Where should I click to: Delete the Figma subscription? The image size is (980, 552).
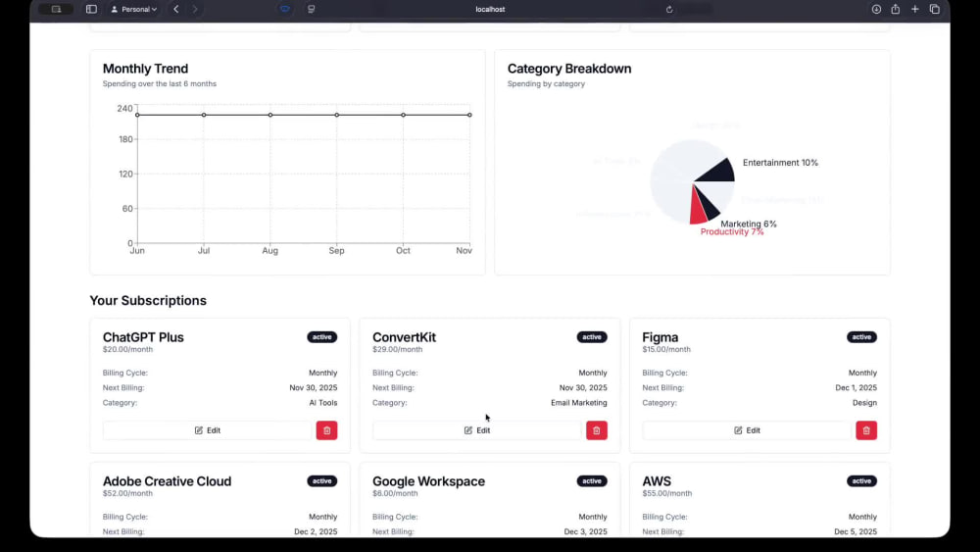(866, 430)
